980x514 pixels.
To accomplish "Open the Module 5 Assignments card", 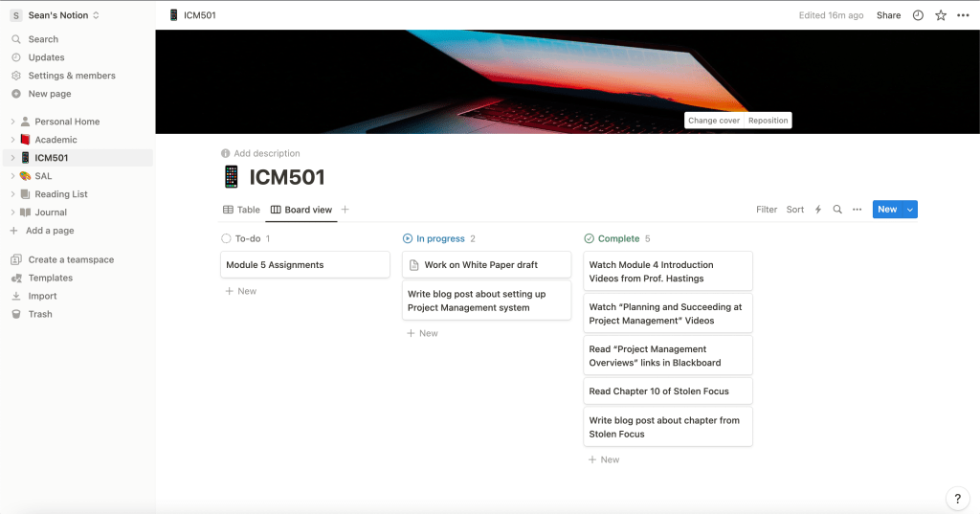I will [304, 265].
